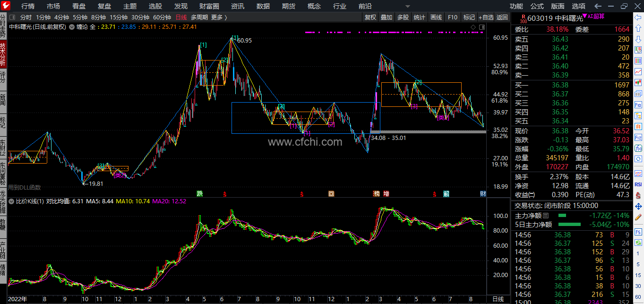Image resolution: width=644 pixels, height=304 pixels.
Task: Click the F10 button in chart toolbar
Action: 453,17
